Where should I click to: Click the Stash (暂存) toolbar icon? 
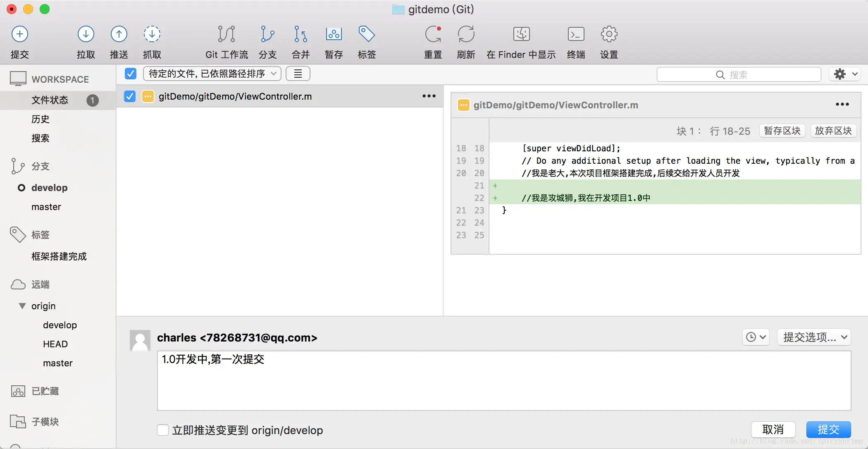pyautogui.click(x=334, y=34)
